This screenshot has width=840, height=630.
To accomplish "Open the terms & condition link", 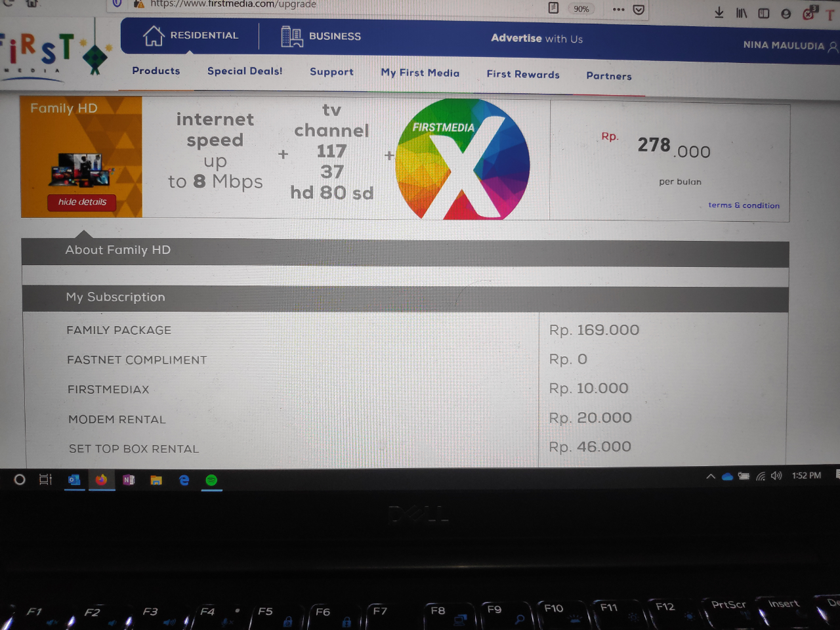I will pos(744,205).
